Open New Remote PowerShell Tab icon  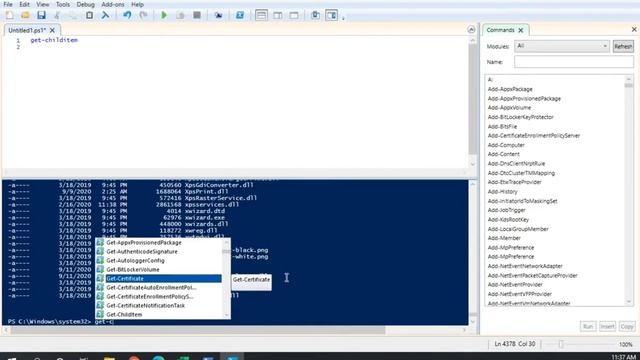pos(218,16)
